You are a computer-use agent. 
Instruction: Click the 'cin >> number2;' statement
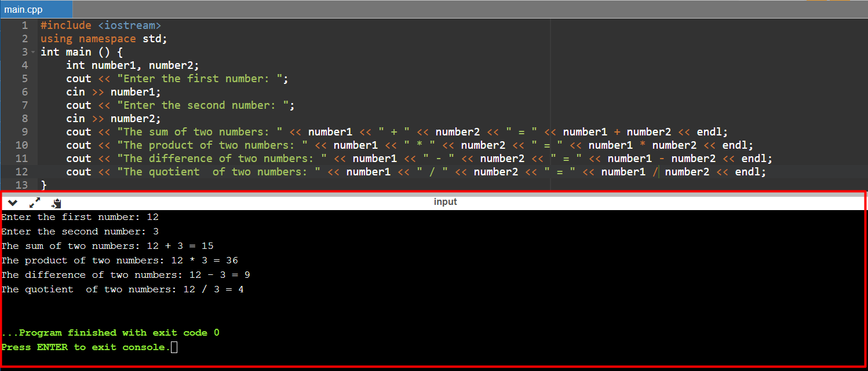(114, 119)
